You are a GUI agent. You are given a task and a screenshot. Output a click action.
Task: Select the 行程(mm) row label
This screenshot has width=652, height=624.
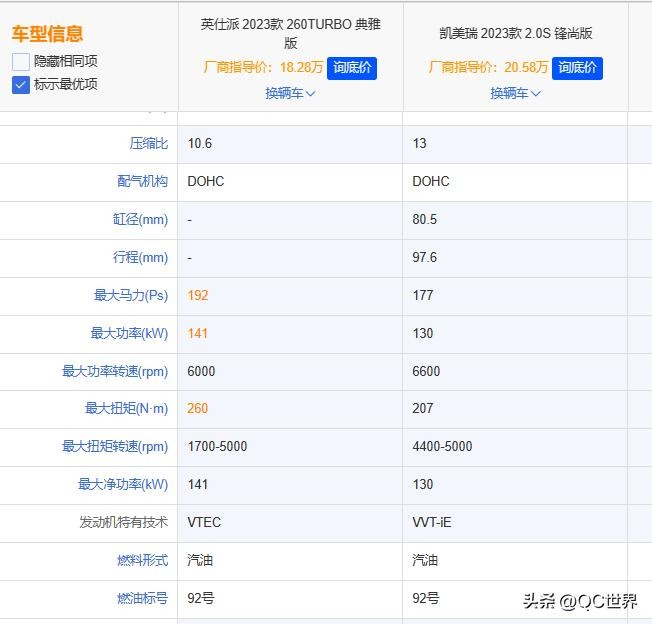point(140,258)
